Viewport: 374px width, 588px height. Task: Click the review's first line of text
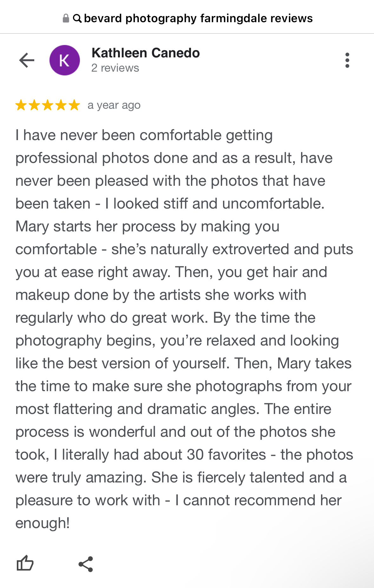point(144,135)
